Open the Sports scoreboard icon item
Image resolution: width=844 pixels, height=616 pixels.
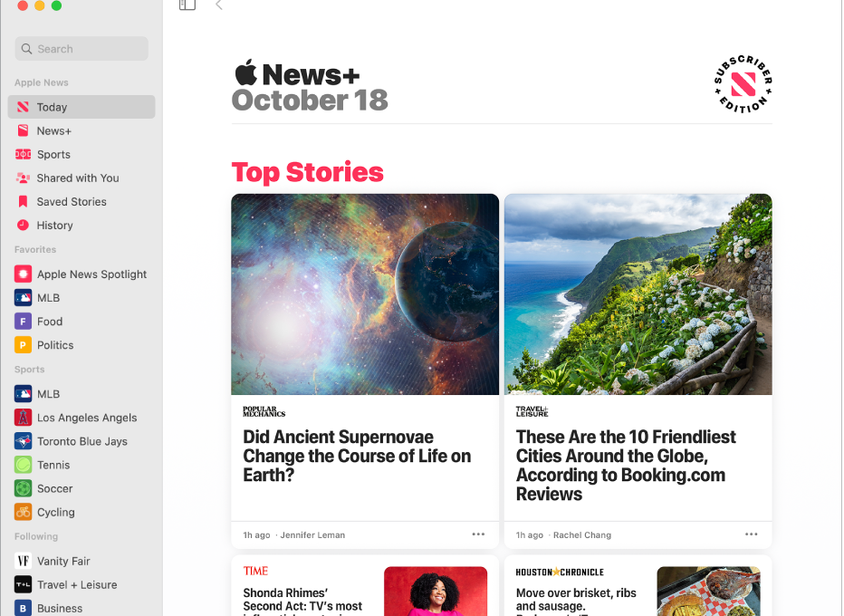[82, 155]
